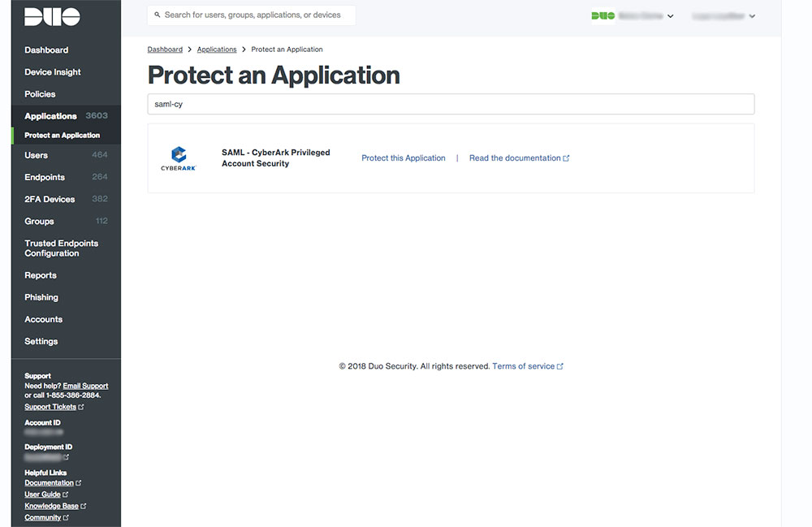Open Accounts in the sidebar
812x527 pixels.
click(x=43, y=319)
